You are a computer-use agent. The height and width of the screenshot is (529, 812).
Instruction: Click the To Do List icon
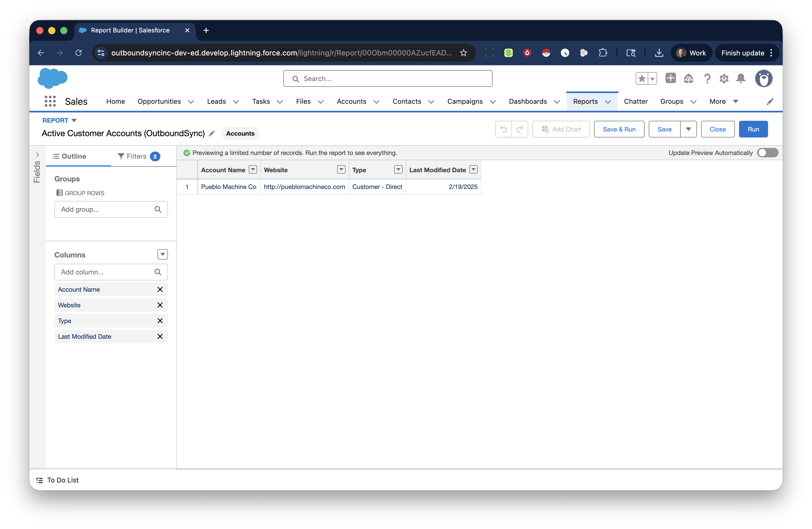(x=40, y=480)
